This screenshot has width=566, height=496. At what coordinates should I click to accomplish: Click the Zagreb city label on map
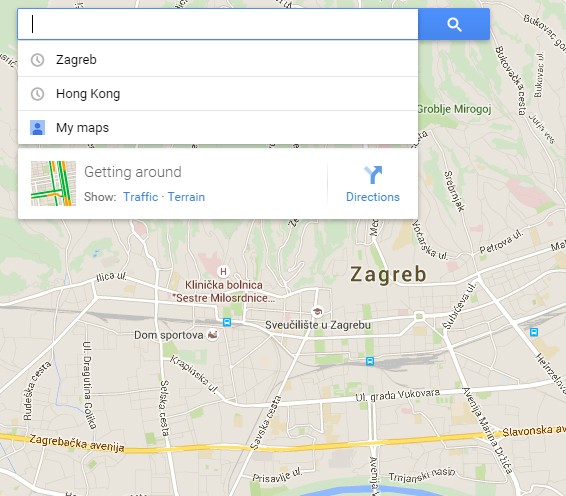(389, 274)
